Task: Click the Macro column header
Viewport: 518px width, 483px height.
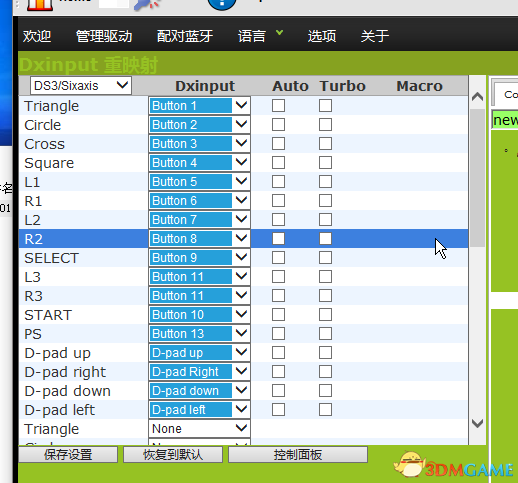Action: click(420, 86)
